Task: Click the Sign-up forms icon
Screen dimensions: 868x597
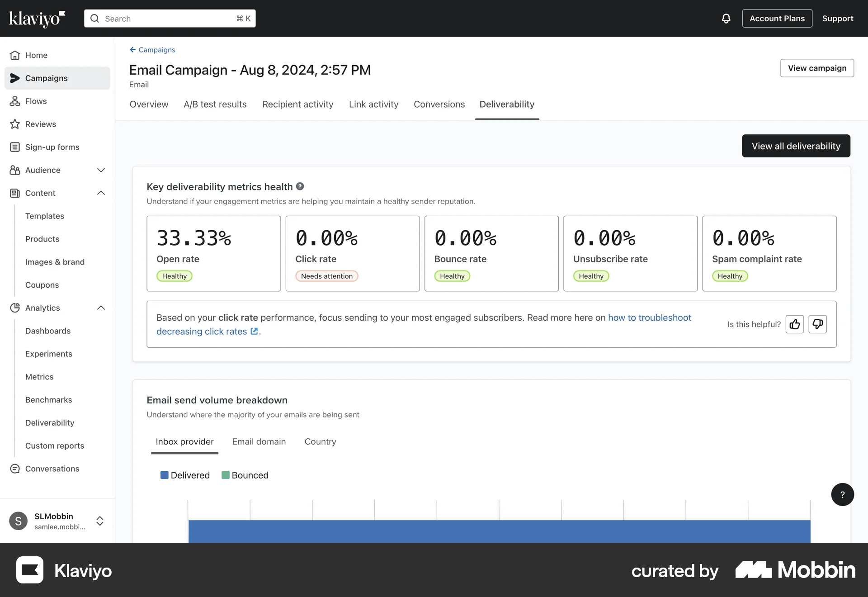Action: tap(15, 147)
